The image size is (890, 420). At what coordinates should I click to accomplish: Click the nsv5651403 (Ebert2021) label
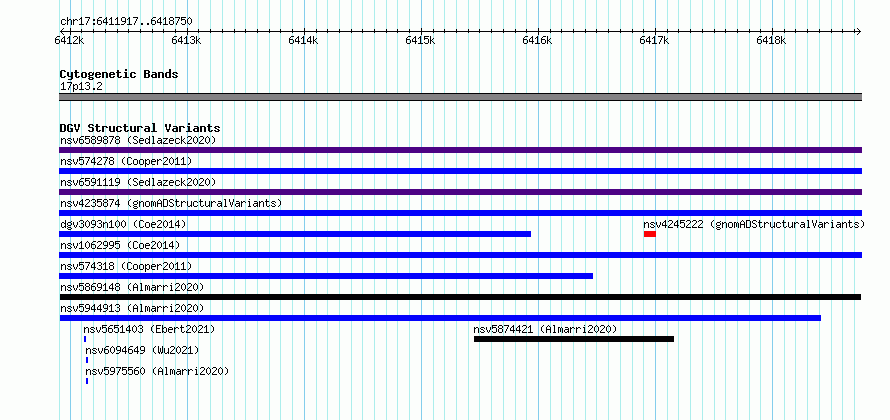pyautogui.click(x=149, y=329)
